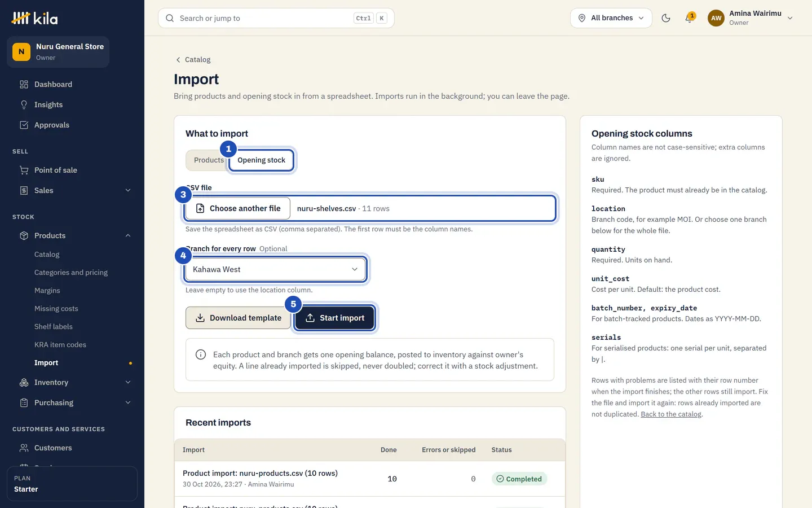The width and height of the screenshot is (812, 508).
Task: Click the Search or jump to field
Action: 276,18
